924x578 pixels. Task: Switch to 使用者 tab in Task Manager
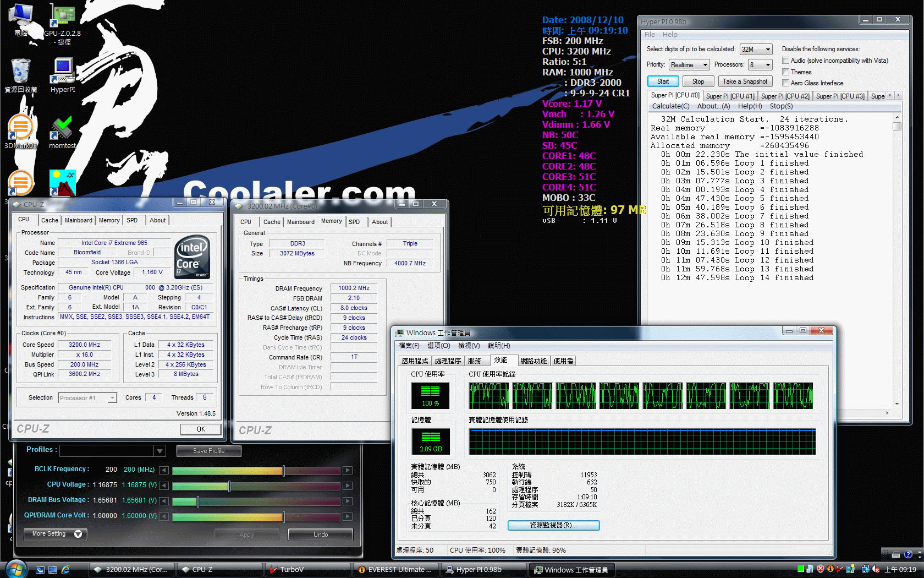563,361
